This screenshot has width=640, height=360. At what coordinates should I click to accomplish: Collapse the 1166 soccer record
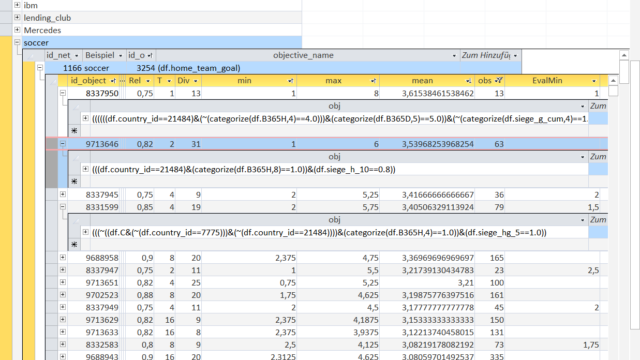click(40, 68)
